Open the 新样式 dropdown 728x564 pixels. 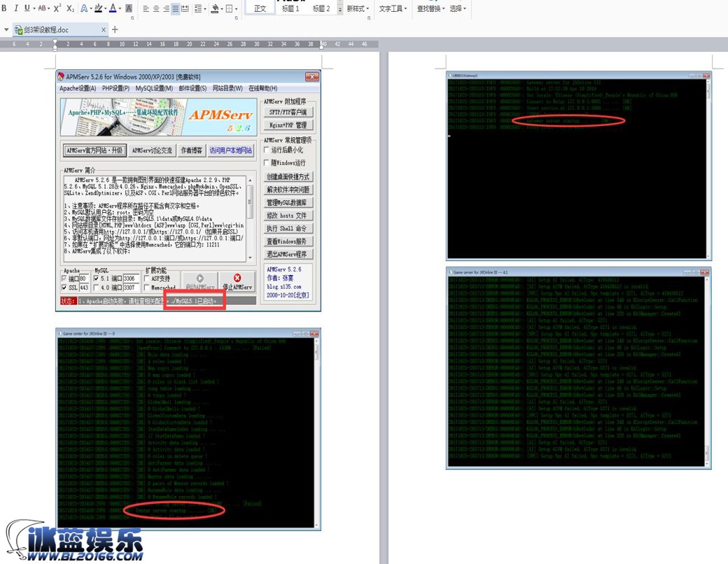[358, 8]
